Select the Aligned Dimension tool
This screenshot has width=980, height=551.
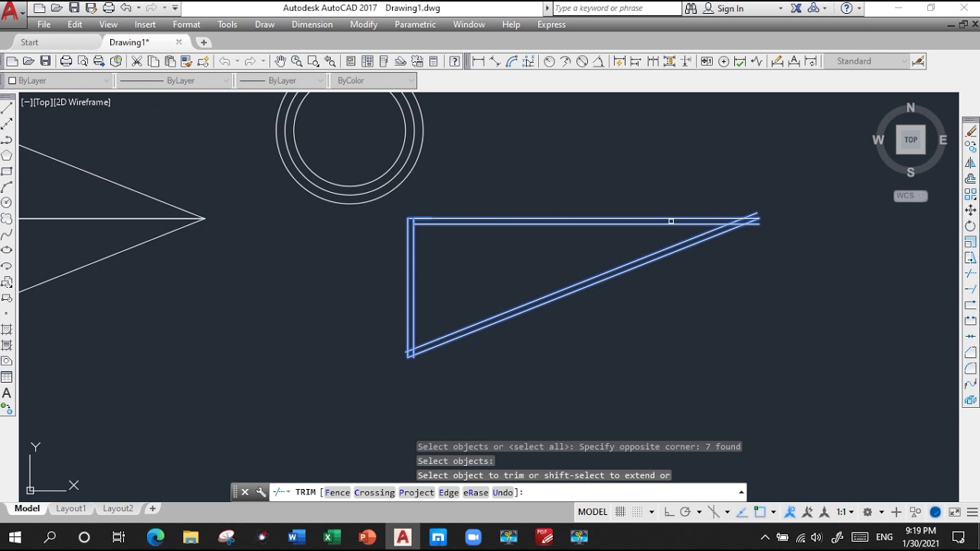[495, 61]
